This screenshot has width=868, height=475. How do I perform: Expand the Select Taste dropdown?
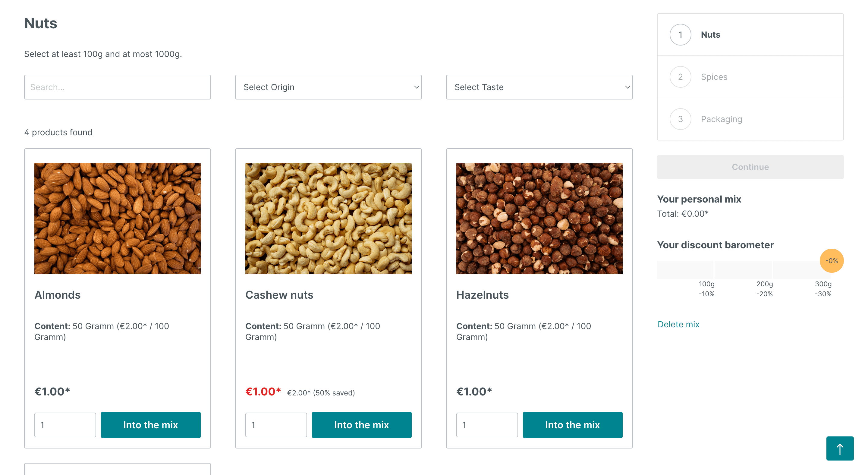coord(539,87)
